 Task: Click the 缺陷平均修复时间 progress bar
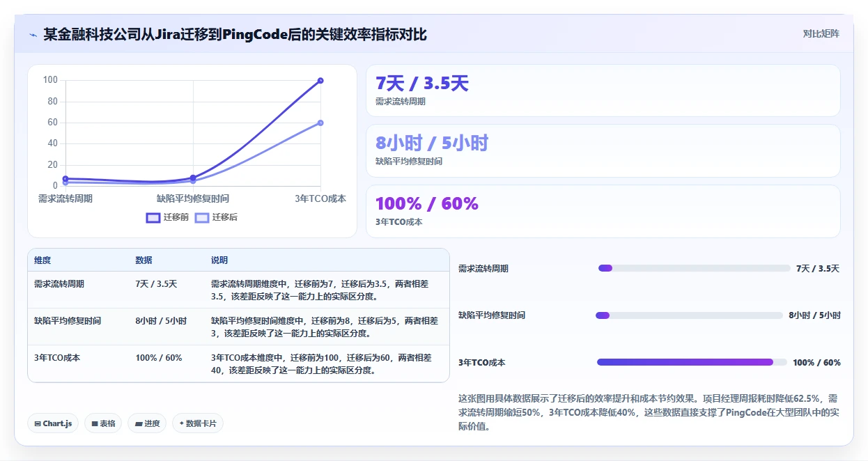690,315
